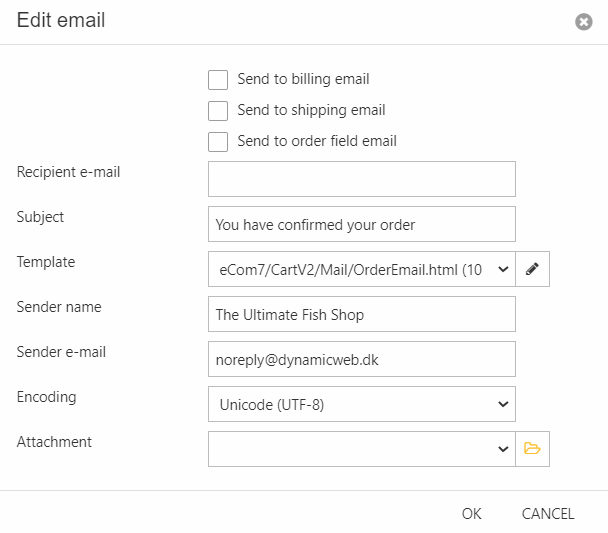This screenshot has width=608, height=533.
Task: Click into the Subject text field
Action: point(361,224)
